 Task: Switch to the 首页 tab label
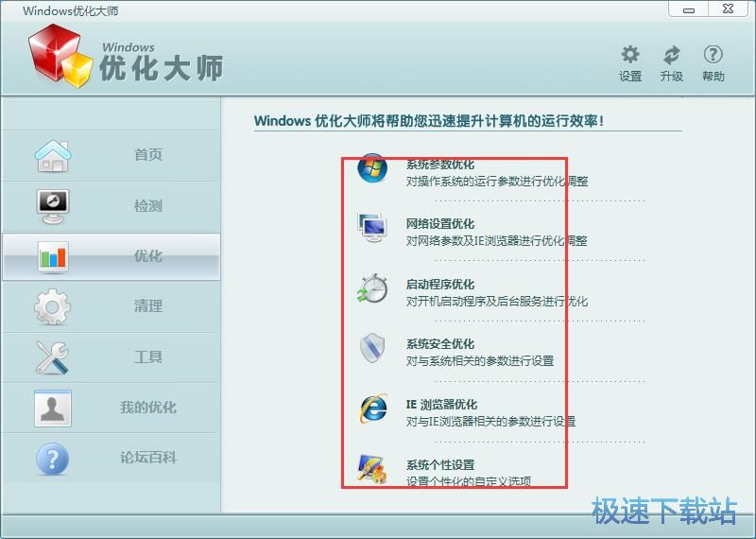(x=148, y=155)
